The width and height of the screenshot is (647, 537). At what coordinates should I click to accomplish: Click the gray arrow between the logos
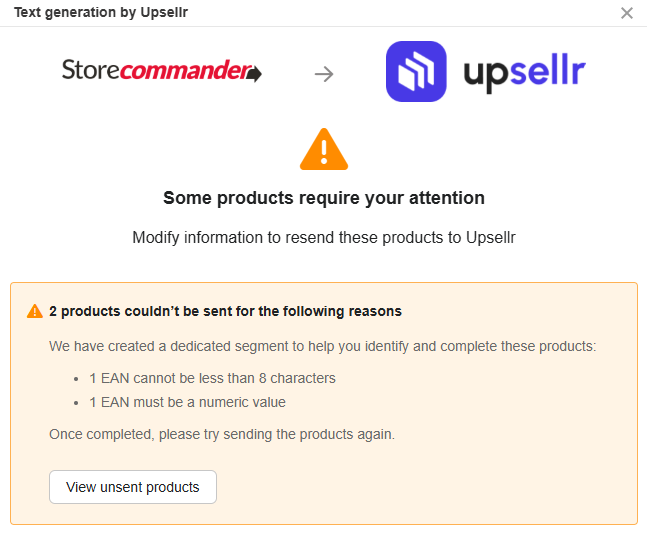click(324, 73)
